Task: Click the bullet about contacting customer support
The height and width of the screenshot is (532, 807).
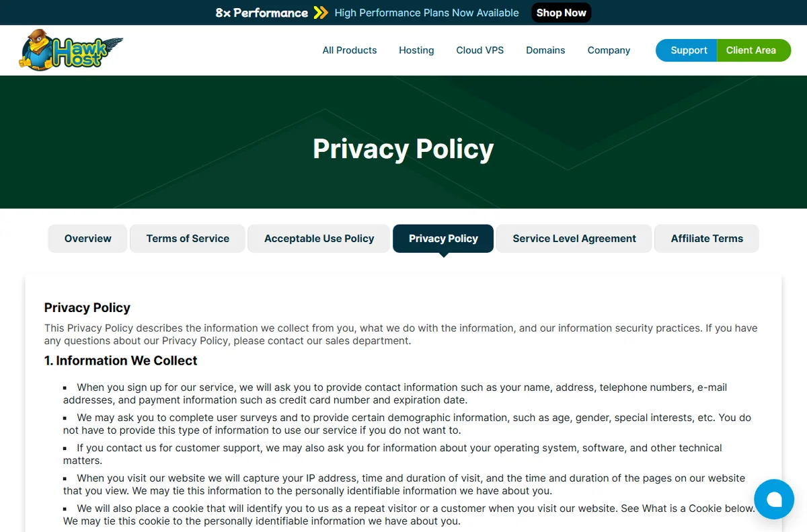Action: (393, 454)
